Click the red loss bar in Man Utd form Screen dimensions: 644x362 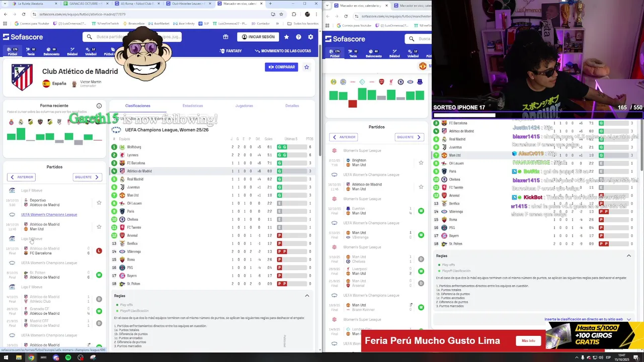352,104
